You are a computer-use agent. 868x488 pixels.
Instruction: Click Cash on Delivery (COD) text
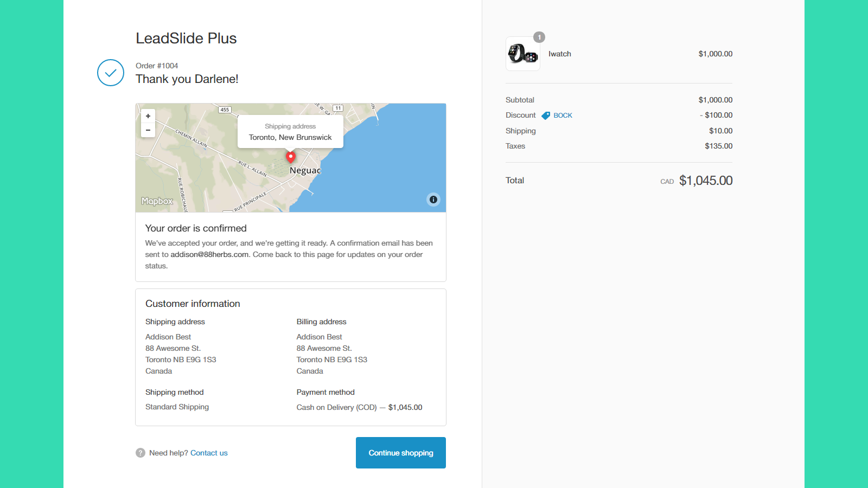[x=336, y=407]
